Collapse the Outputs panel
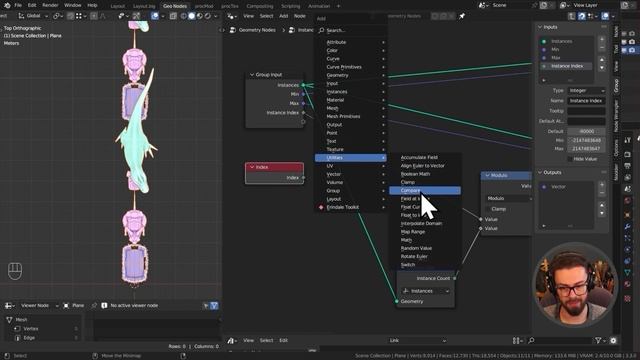This screenshot has width=640, height=360. point(540,172)
